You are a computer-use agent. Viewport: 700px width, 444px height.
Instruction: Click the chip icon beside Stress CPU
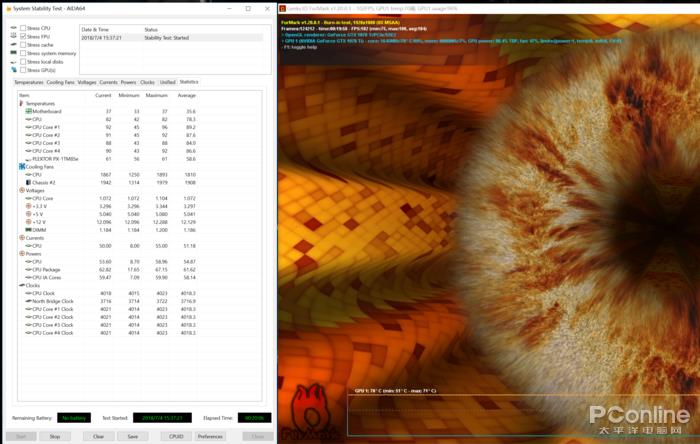[x=13, y=28]
